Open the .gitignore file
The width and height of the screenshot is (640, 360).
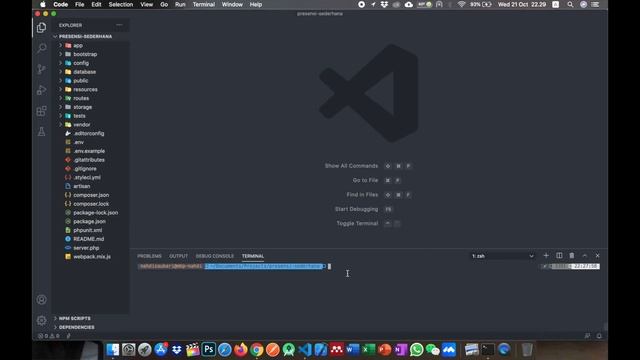(x=85, y=169)
